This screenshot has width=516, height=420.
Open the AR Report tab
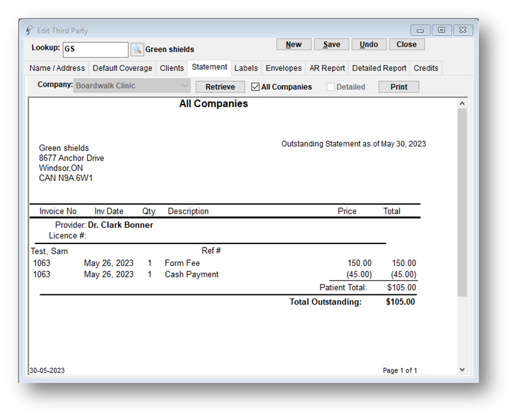click(x=327, y=68)
